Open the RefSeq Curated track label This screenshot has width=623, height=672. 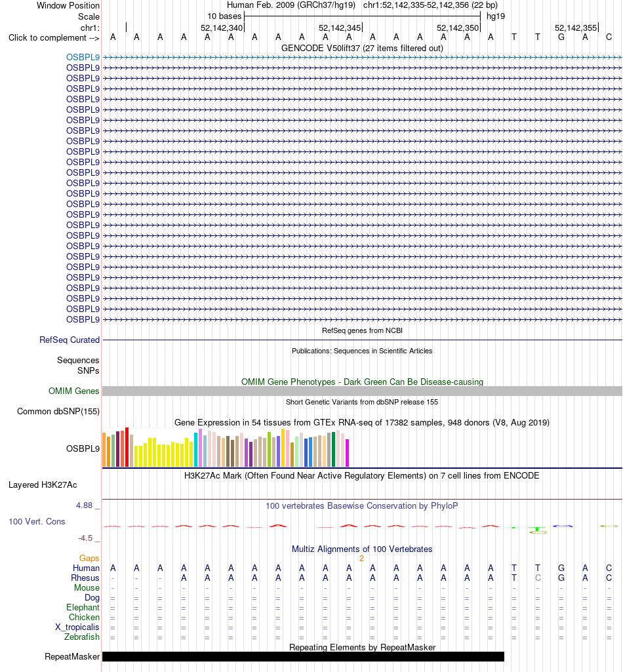(70, 340)
